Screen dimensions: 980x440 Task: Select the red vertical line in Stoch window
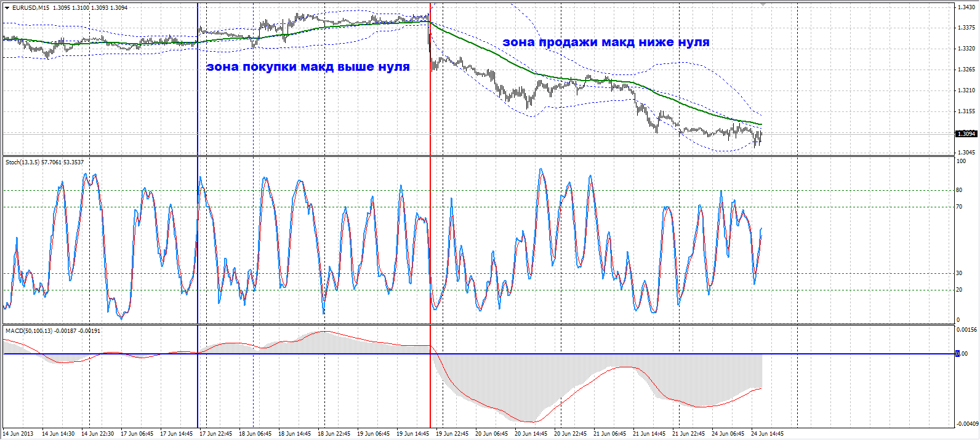pos(430,240)
